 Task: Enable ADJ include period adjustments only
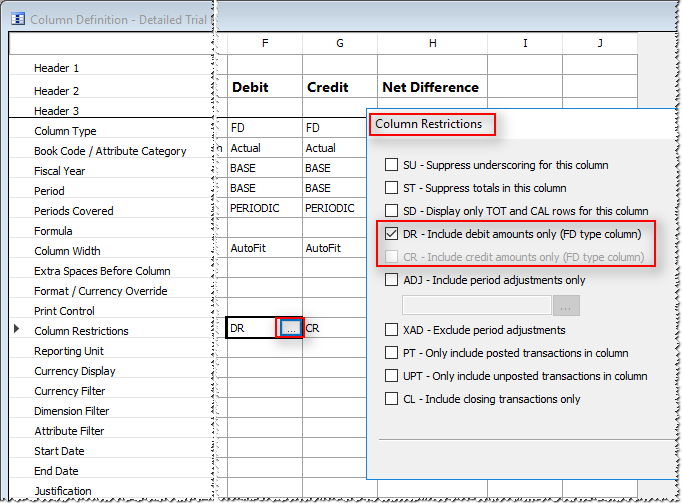pyautogui.click(x=393, y=280)
